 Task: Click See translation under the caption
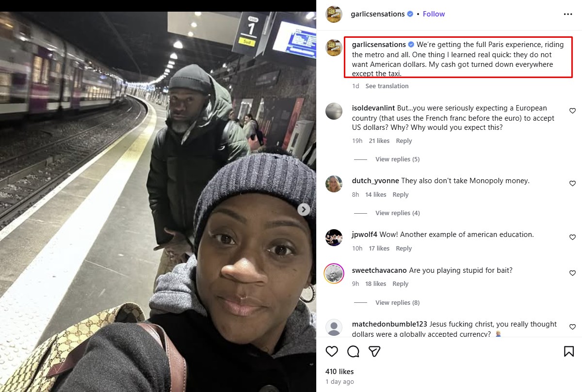coord(387,86)
